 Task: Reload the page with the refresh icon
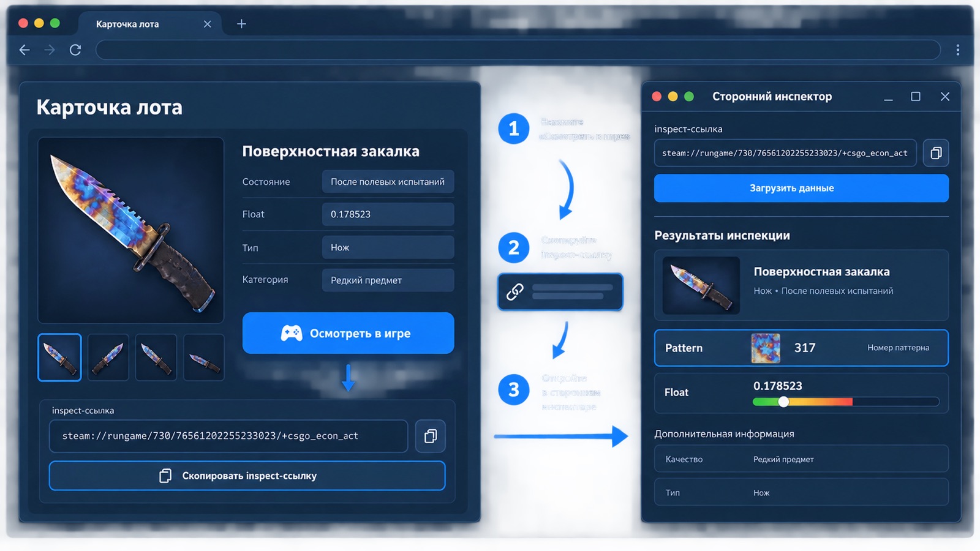coord(75,50)
